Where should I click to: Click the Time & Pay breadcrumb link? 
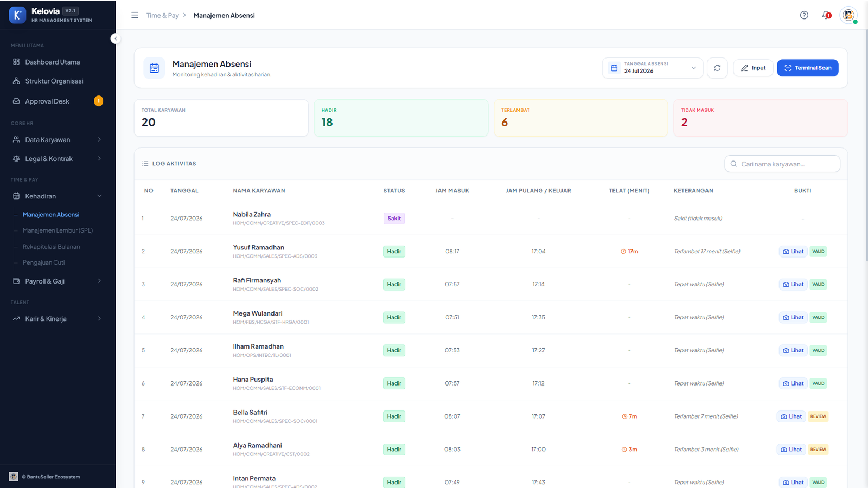click(x=162, y=15)
